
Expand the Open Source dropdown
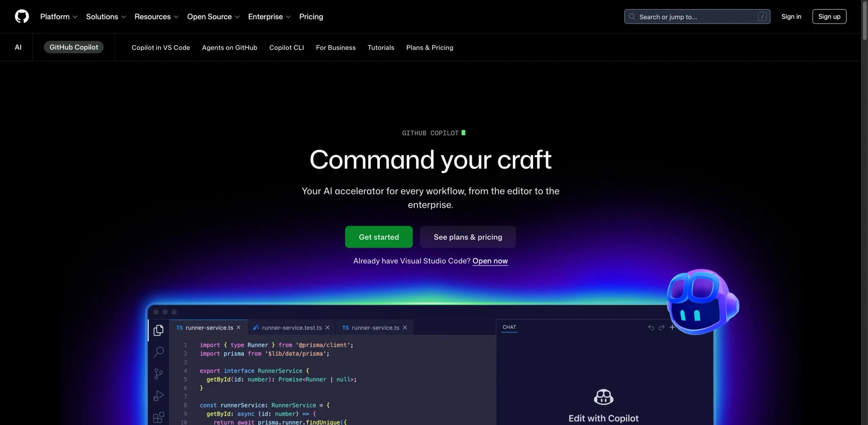point(213,17)
